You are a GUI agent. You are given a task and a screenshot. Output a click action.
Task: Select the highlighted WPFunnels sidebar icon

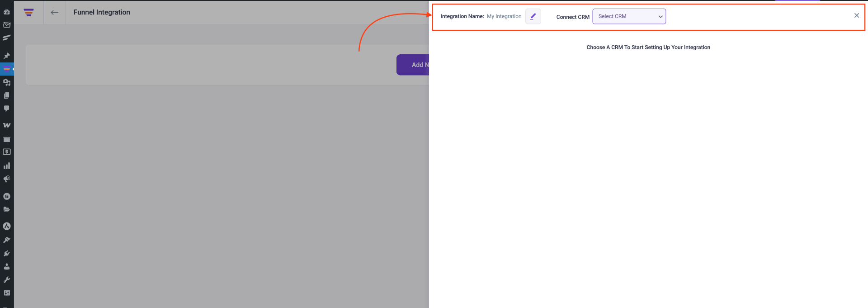tap(7, 69)
